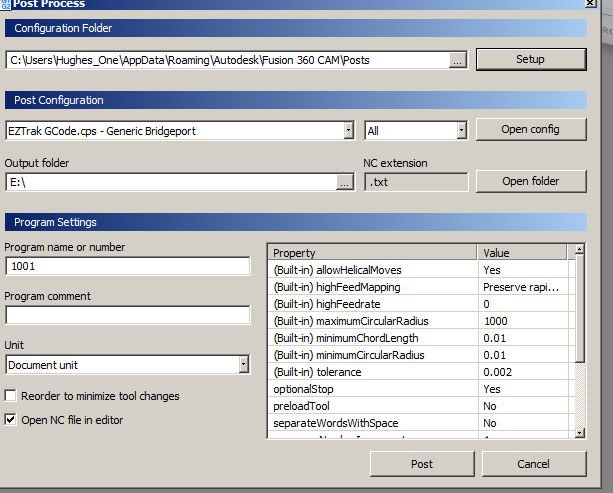Click the Program name or number field

pyautogui.click(x=127, y=266)
